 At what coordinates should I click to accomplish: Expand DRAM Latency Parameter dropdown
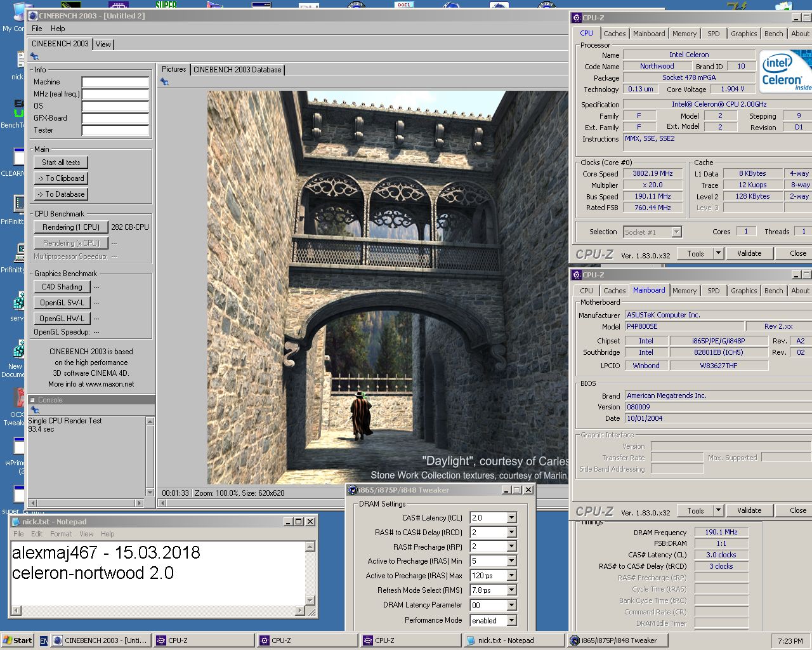click(511, 606)
